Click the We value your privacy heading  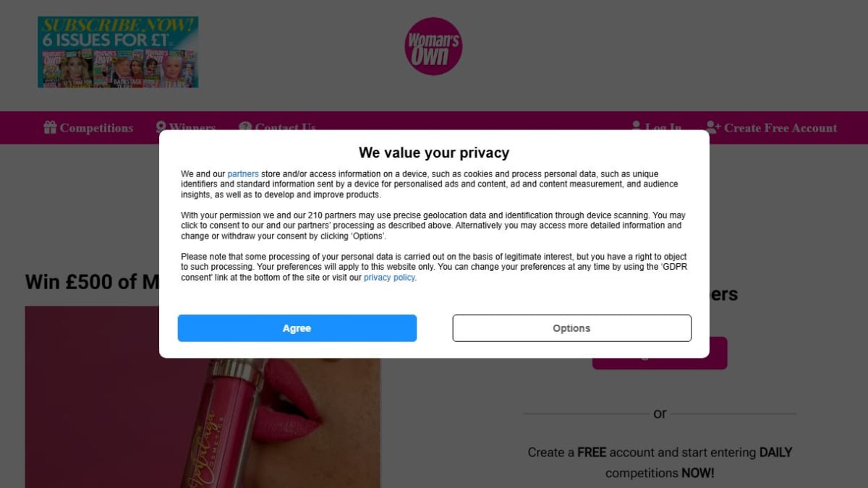point(434,153)
